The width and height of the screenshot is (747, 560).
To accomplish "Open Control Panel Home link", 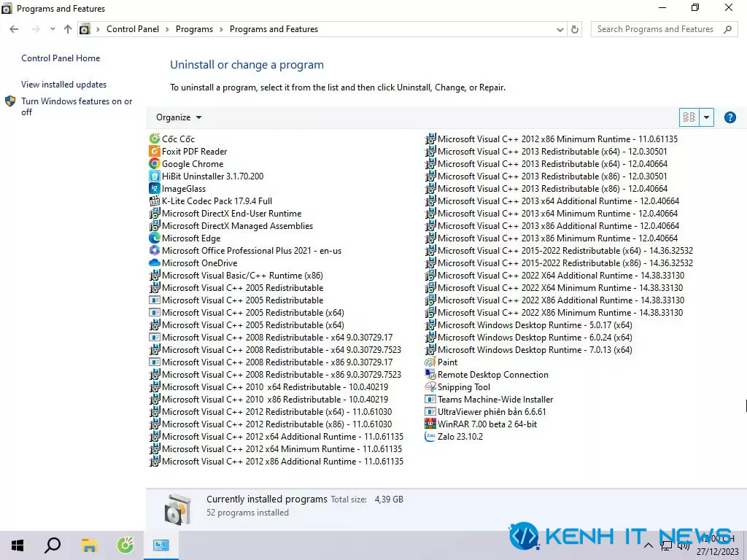I will pos(61,58).
